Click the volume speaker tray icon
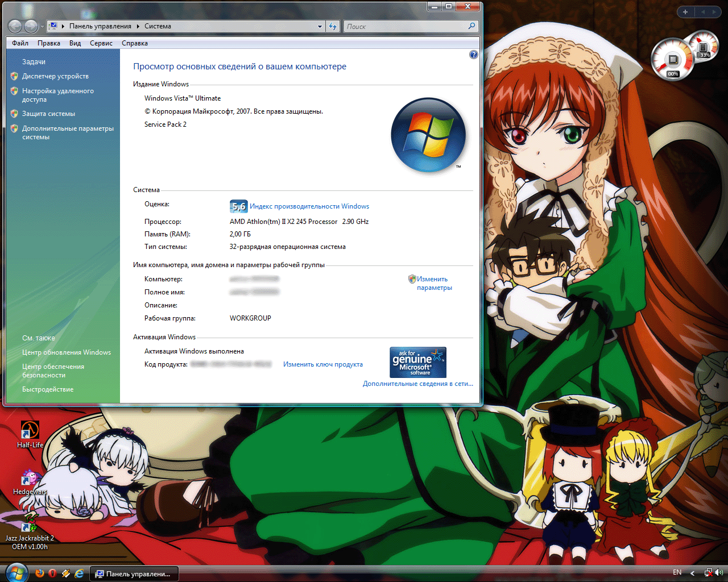This screenshot has width=728, height=582. coord(719,572)
